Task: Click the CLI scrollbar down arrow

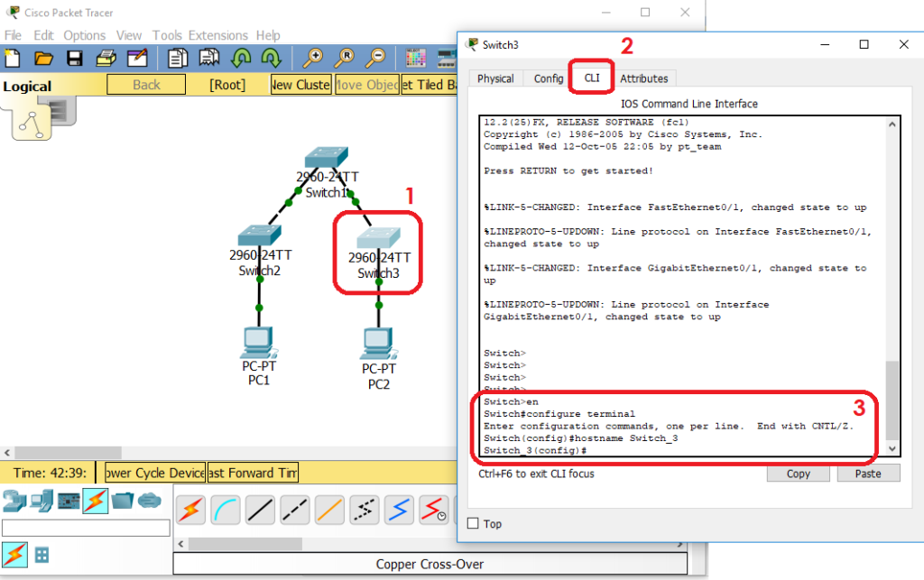Action: click(x=892, y=448)
